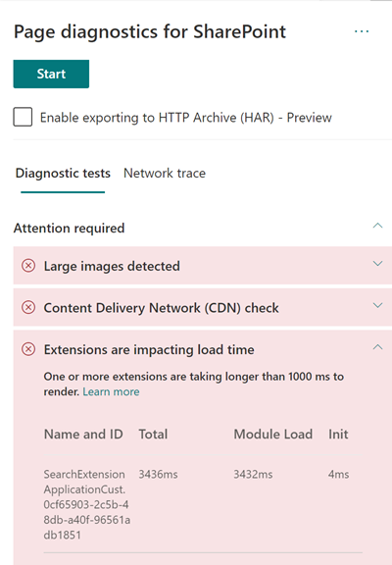The image size is (392, 565).
Task: Click the error icon beside Large images detected
Action: [x=28, y=266]
